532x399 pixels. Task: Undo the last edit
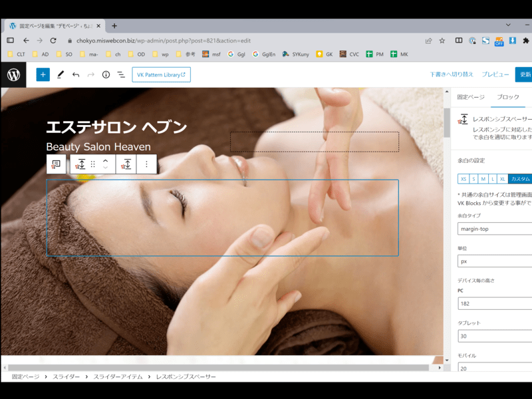[76, 74]
